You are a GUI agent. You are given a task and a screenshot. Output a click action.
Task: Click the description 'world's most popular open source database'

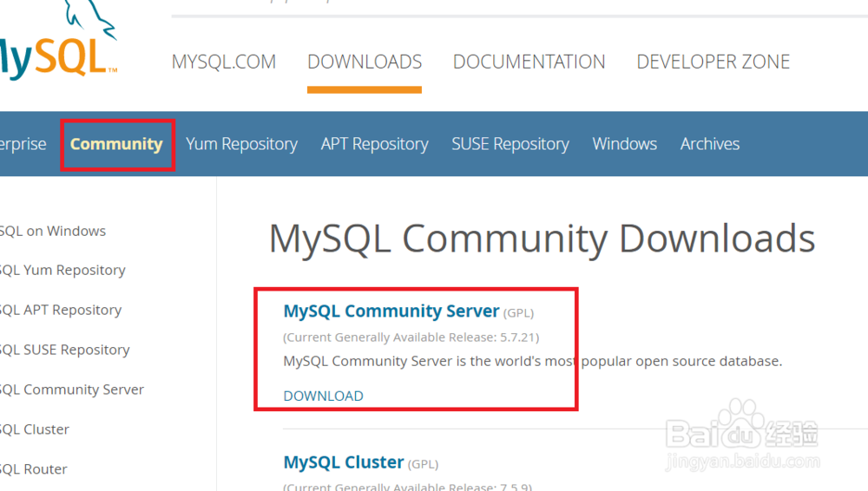point(638,362)
